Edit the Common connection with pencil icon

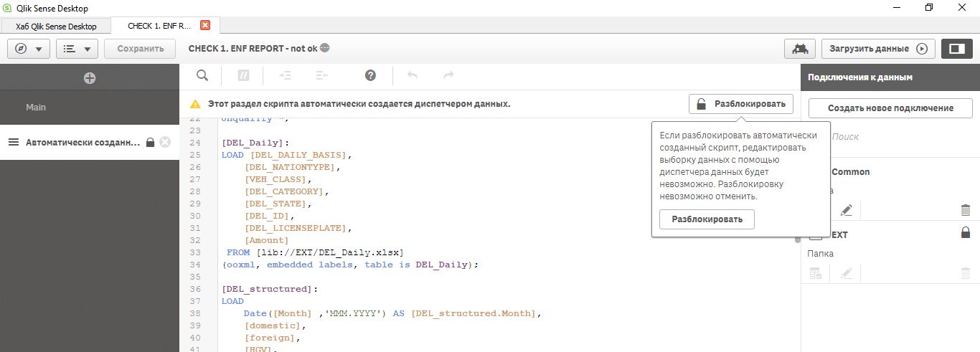point(847,210)
